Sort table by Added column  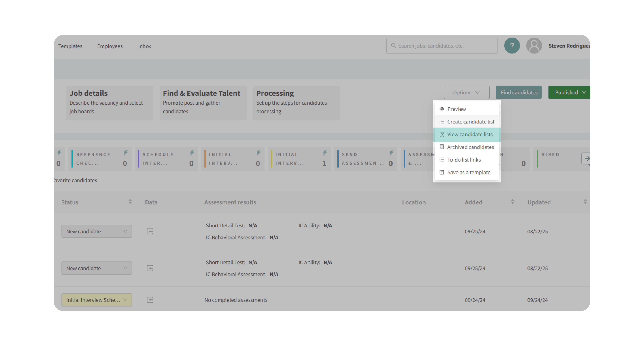click(512, 202)
